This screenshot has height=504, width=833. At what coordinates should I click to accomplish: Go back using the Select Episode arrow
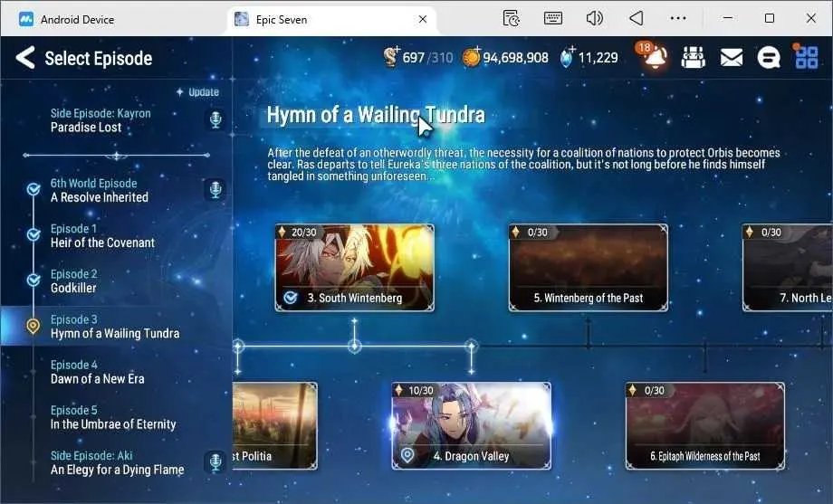point(25,57)
